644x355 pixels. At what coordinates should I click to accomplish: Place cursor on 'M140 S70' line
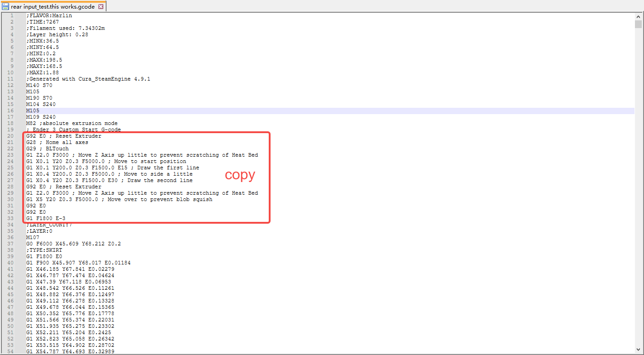39,85
